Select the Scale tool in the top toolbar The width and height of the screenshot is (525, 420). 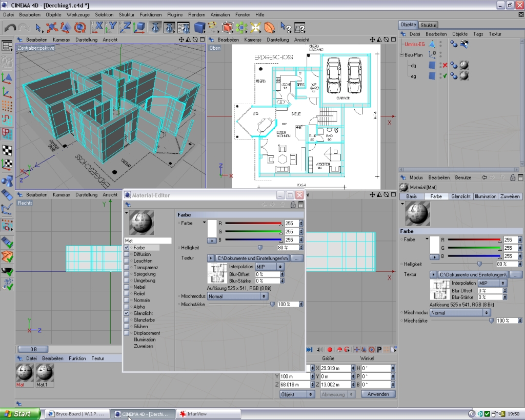66,28
